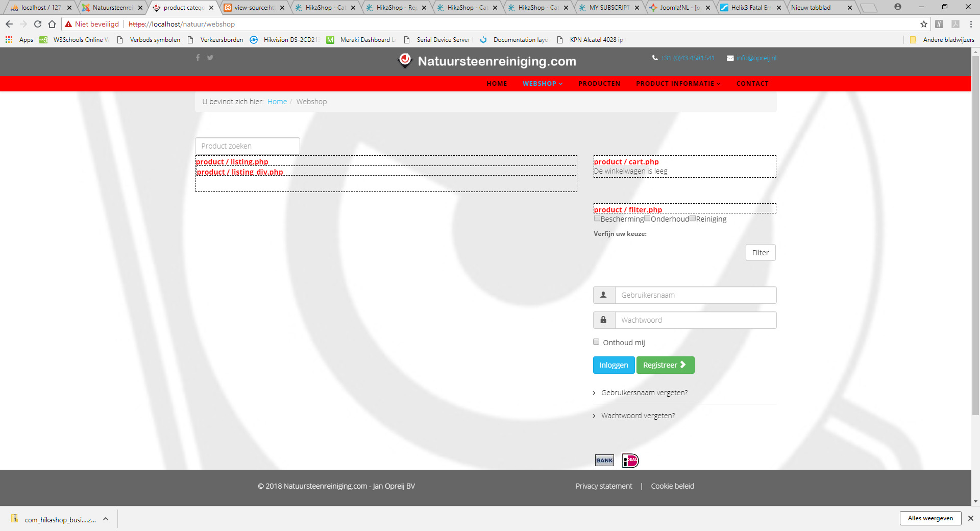This screenshot has height=531, width=980.
Task: Follow the 'Wachtwoord vergeten?' link
Action: pyautogui.click(x=638, y=416)
